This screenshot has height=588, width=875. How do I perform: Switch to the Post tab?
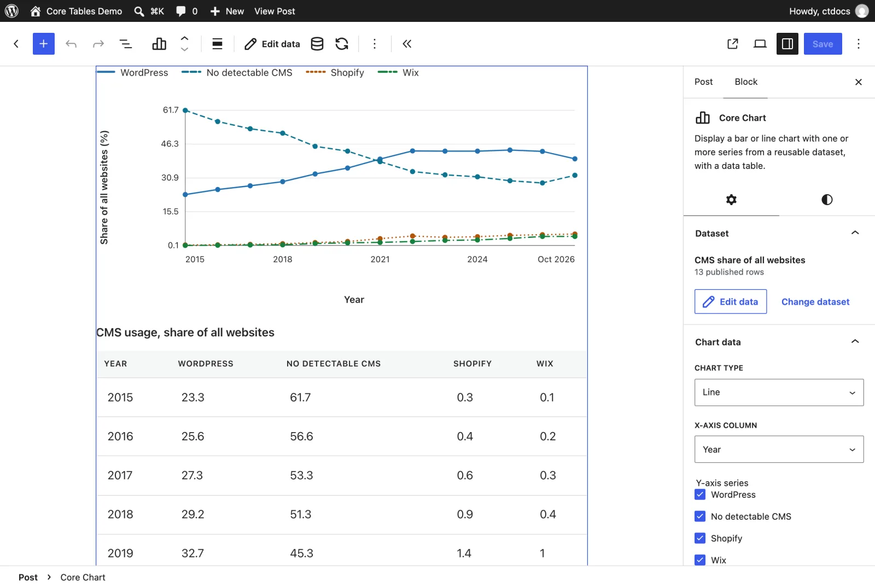[703, 82]
